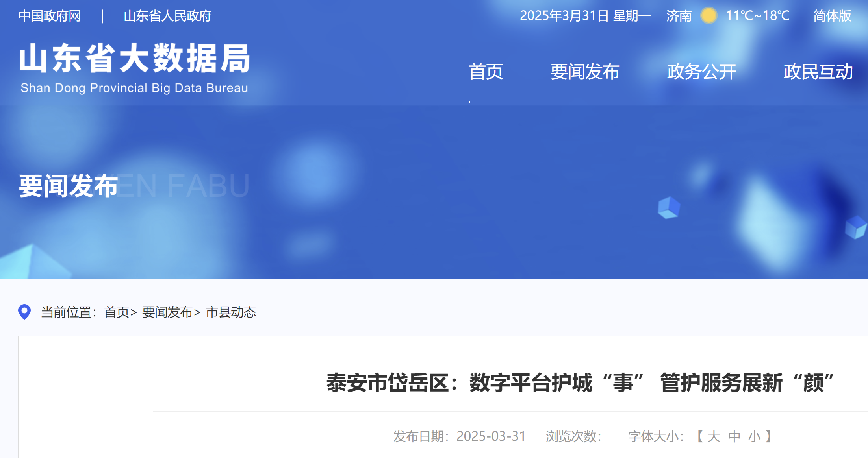868x458 pixels.
Task: Open the 政务公开 navigation menu
Action: point(701,72)
